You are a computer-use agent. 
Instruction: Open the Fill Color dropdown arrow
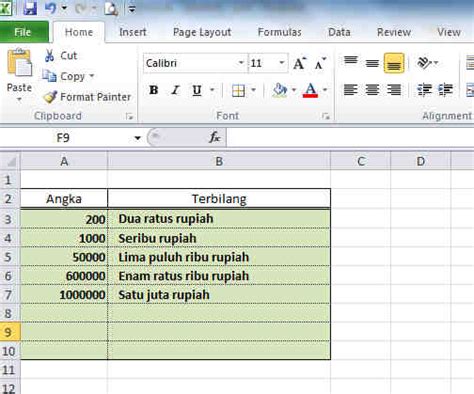point(294,90)
